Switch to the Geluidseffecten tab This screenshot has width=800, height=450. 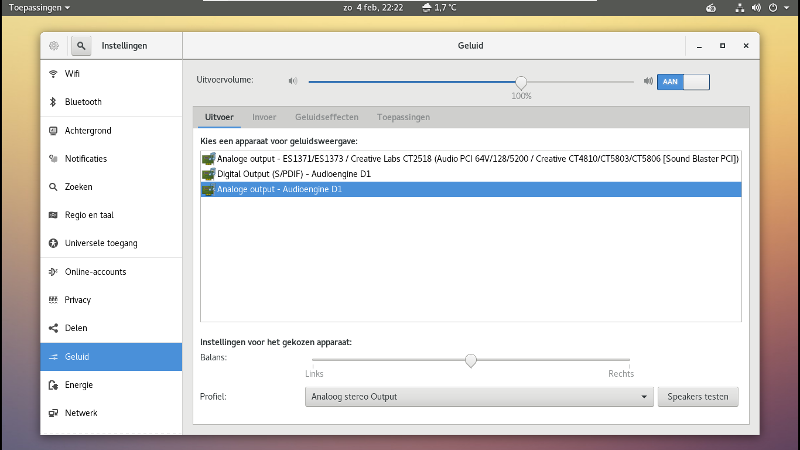pos(327,117)
